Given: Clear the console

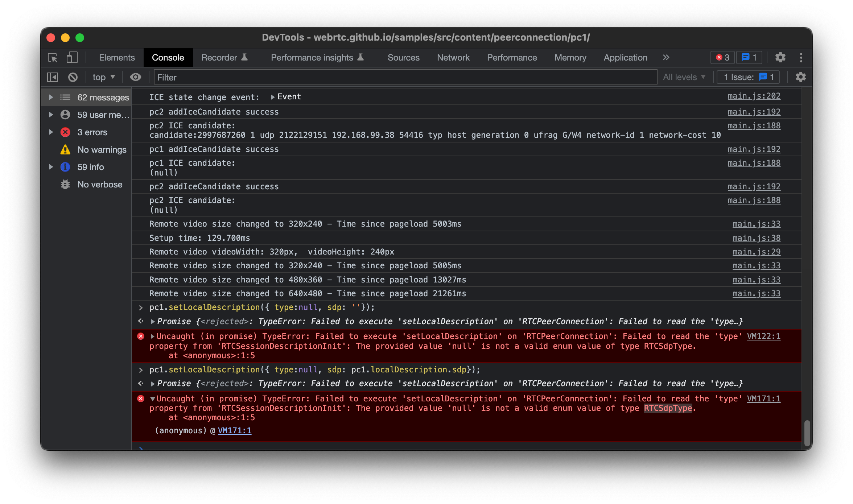Looking at the screenshot, I should 73,77.
